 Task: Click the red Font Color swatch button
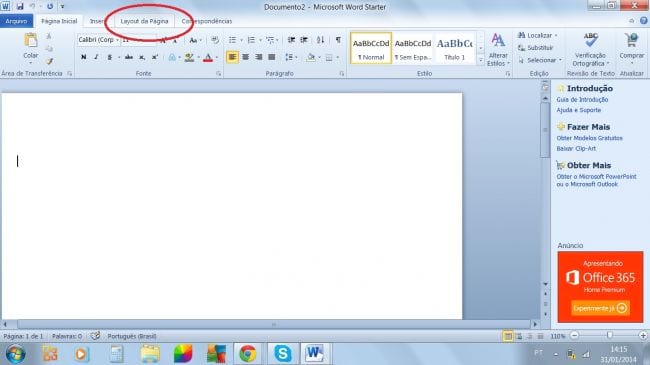click(x=208, y=57)
